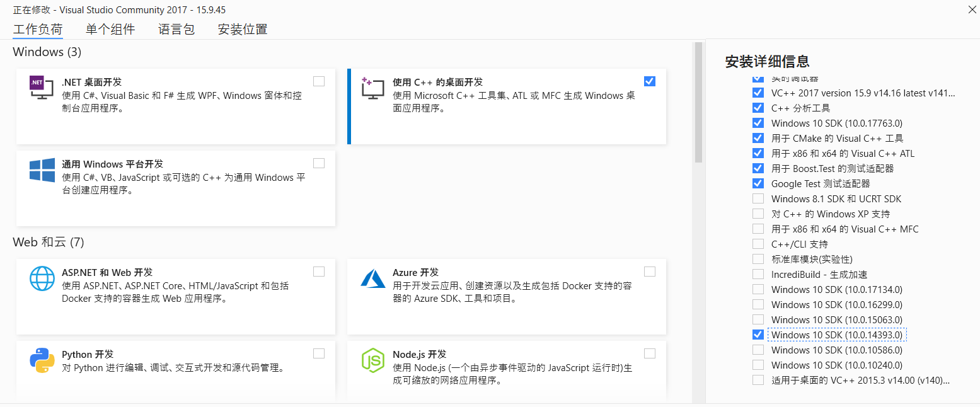The width and height of the screenshot is (980, 407).
Task: Enable the Python 开发 workload checkbox
Action: click(319, 353)
